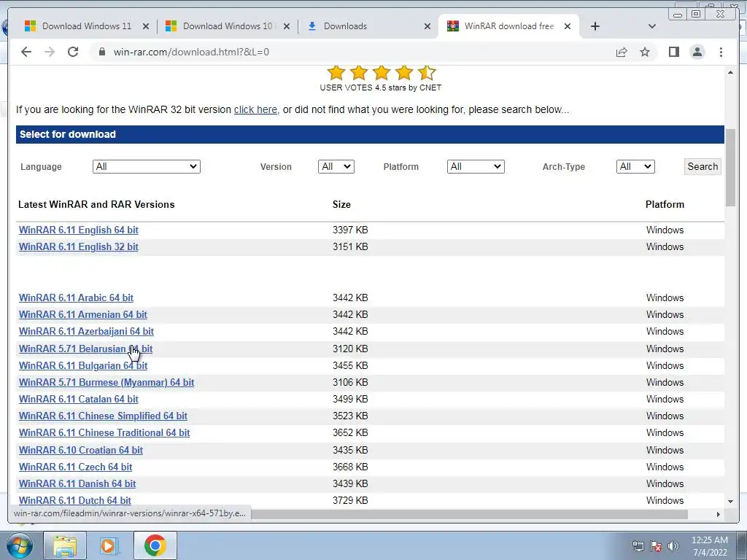The width and height of the screenshot is (747, 560).
Task: Close the WinRAR download tab
Action: [x=568, y=26]
